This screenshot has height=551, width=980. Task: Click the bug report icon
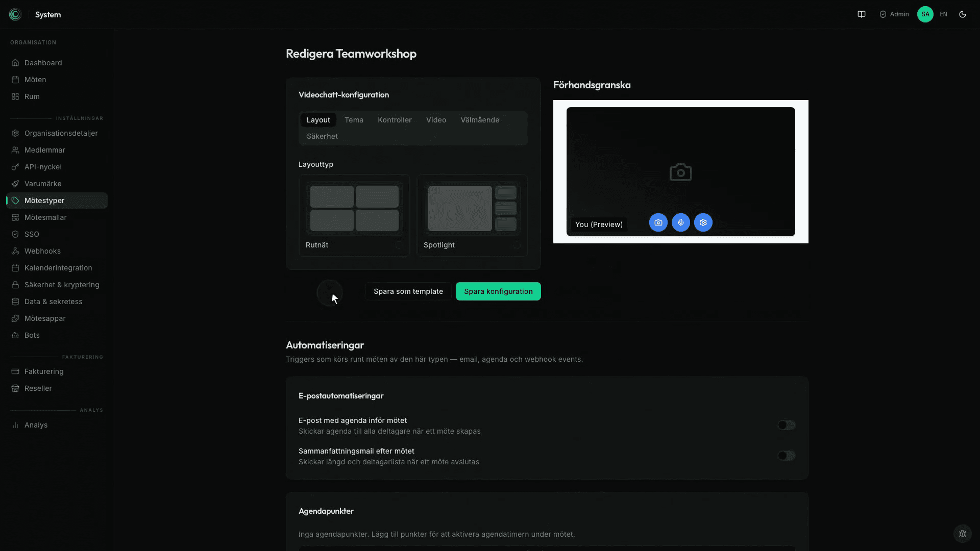point(963,534)
